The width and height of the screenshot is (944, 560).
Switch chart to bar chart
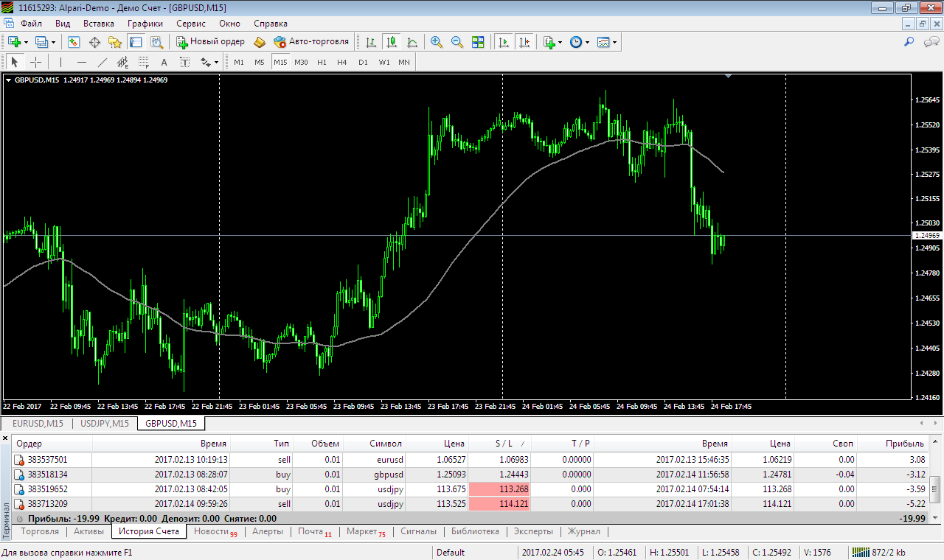tap(371, 42)
